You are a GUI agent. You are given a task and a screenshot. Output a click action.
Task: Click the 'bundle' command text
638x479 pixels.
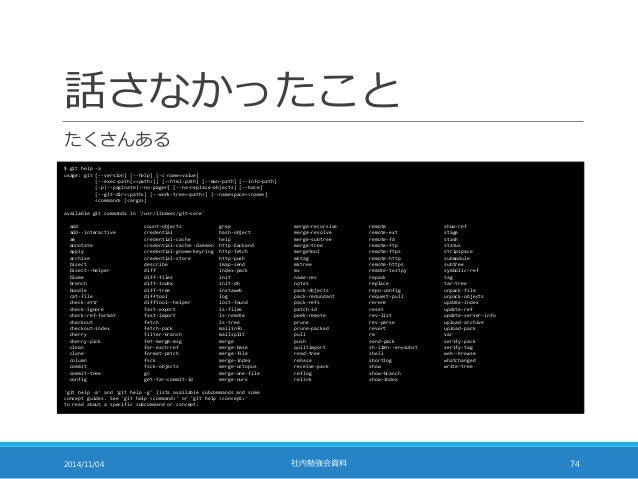pyautogui.click(x=78, y=291)
